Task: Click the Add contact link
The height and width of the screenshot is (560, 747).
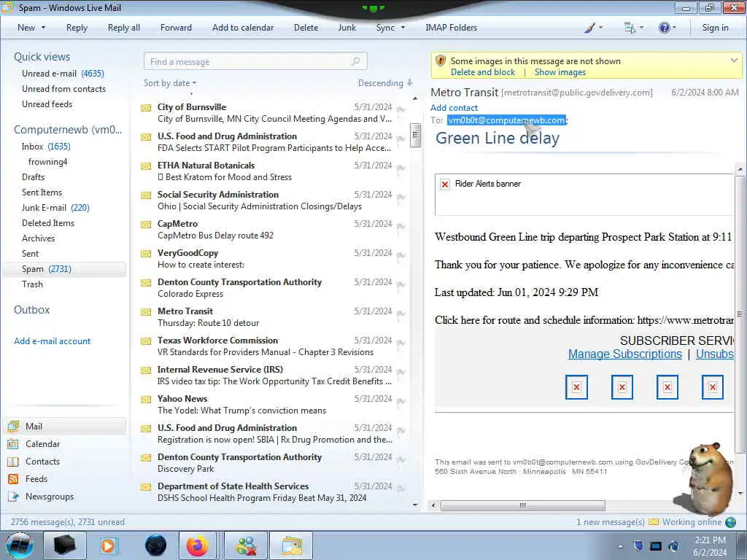Action: click(454, 108)
